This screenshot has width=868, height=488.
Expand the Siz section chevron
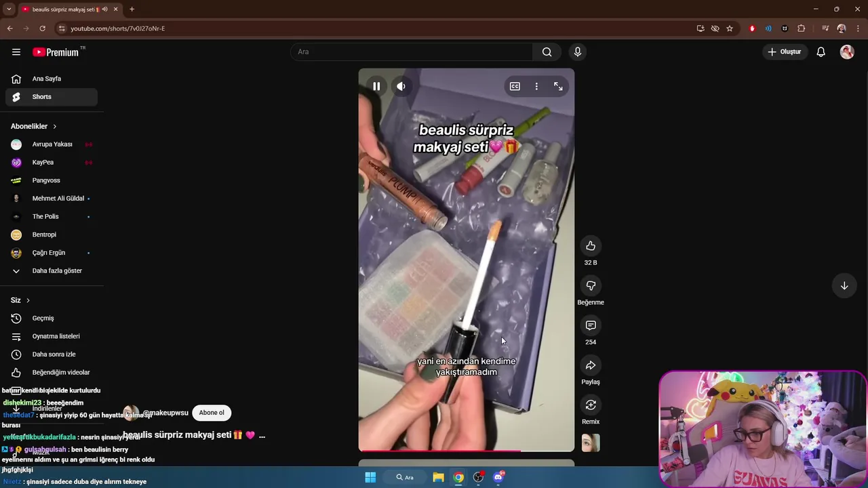pyautogui.click(x=28, y=300)
